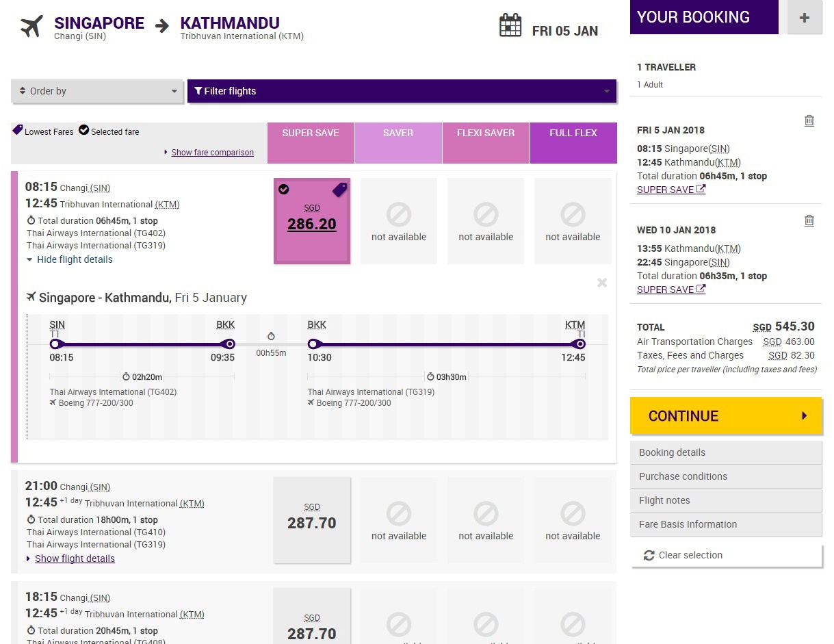Click the unavailable Flexi Saver icon for 08:15 flight
Viewport: 834px width, 644px height.
coord(486,214)
